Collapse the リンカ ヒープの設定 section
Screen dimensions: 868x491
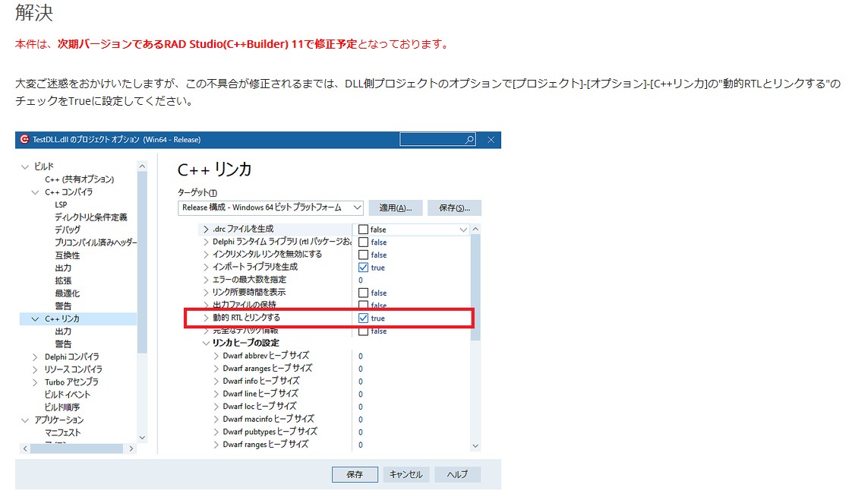coord(206,344)
